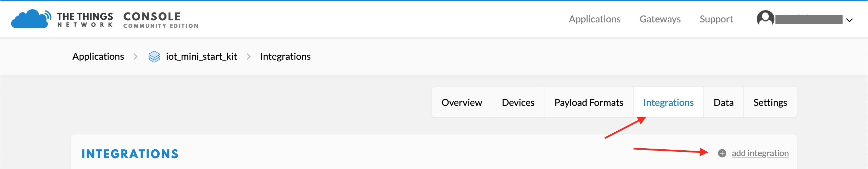868x169 pixels.
Task: Open the iot_mini_start_kit breadcrumb link
Action: click(x=201, y=56)
